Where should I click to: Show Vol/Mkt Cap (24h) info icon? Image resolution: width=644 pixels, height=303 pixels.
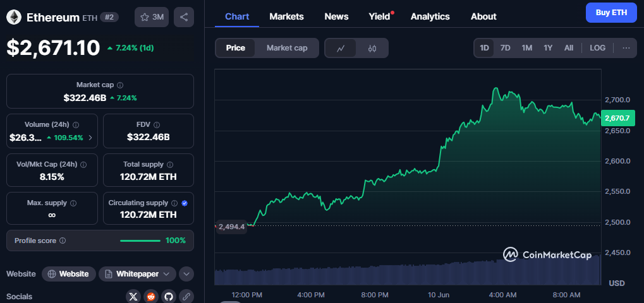(84, 164)
